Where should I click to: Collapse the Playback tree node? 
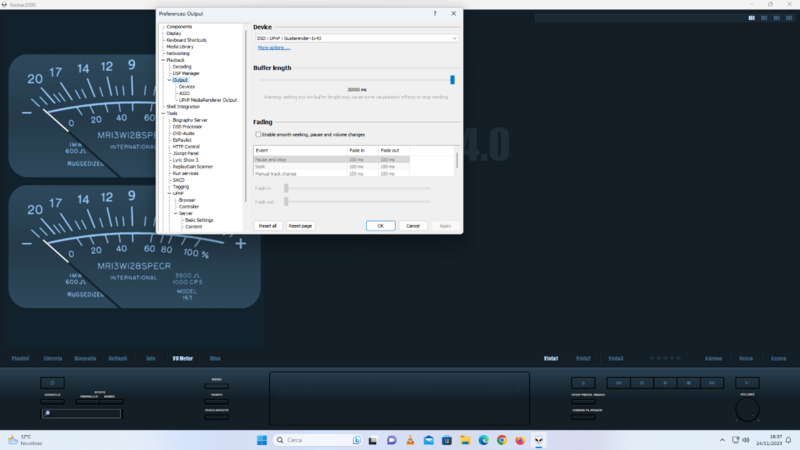tap(163, 60)
